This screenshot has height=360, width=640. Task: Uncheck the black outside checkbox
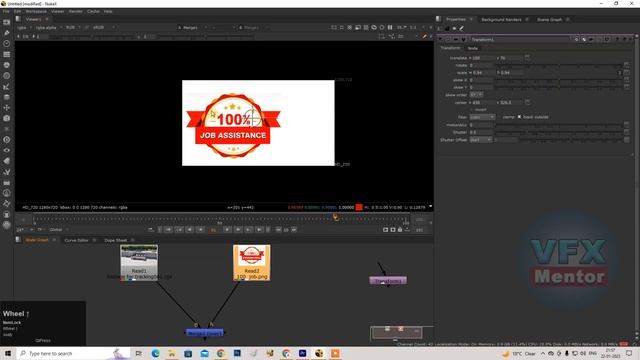click(x=519, y=117)
